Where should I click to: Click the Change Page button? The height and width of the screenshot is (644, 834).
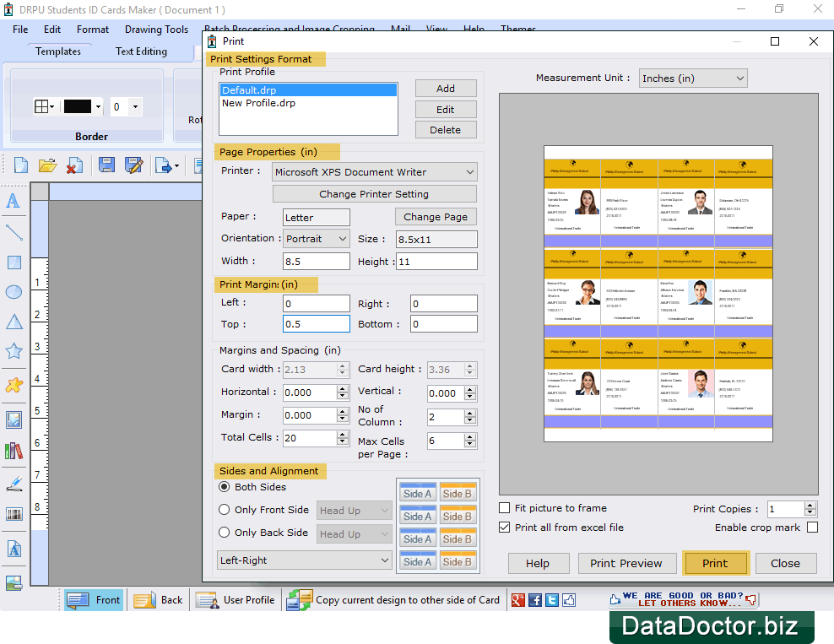tap(436, 217)
